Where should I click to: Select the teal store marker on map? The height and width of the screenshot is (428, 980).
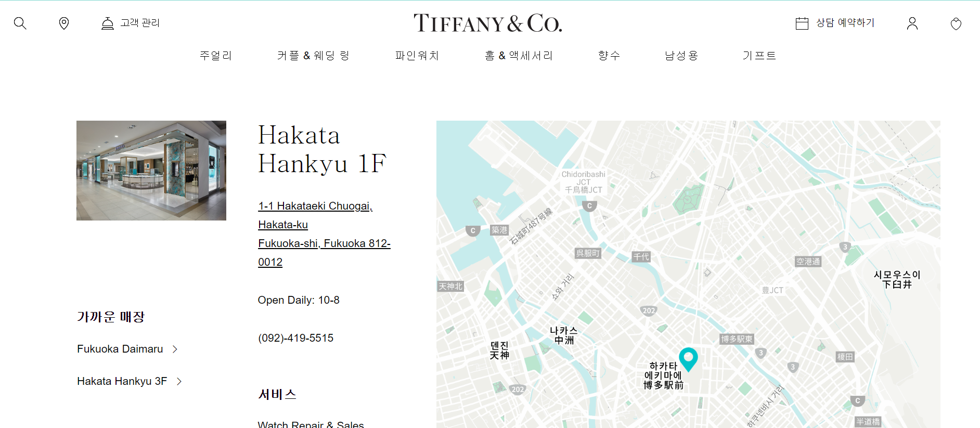[x=688, y=359]
